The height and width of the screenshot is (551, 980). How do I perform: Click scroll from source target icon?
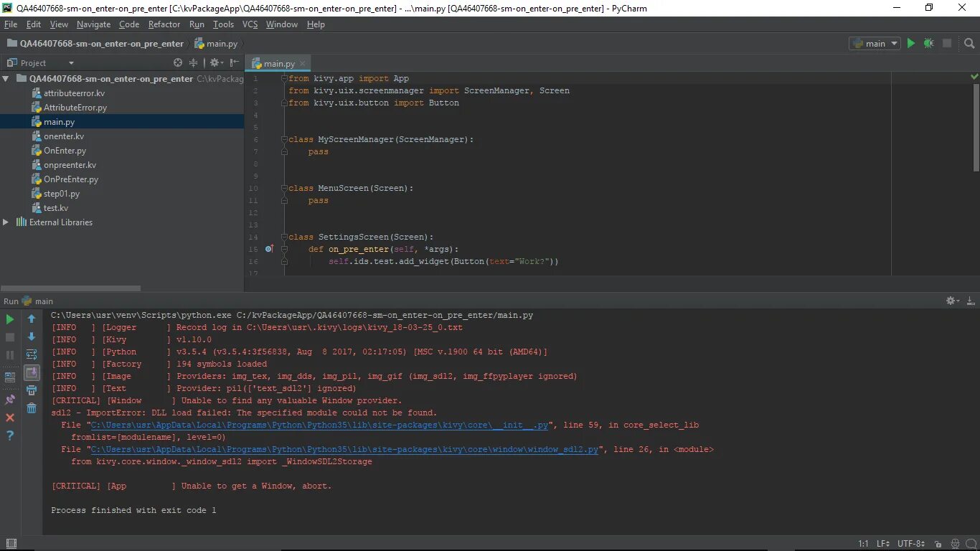179,63
